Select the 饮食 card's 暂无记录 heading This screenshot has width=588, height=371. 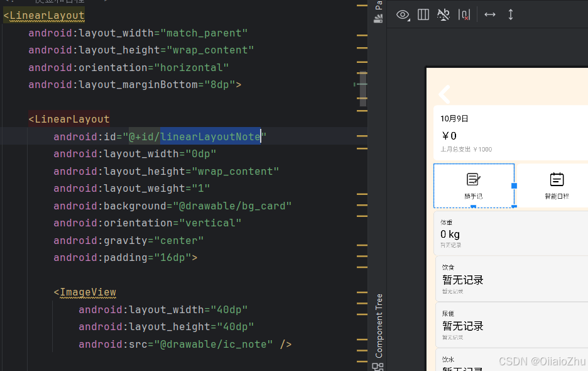click(x=463, y=280)
